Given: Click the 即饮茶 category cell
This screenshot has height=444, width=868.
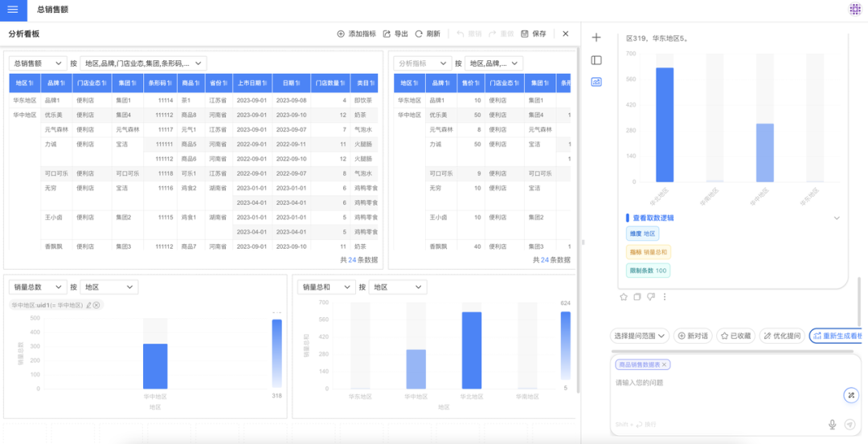Looking at the screenshot, I should pyautogui.click(x=364, y=100).
